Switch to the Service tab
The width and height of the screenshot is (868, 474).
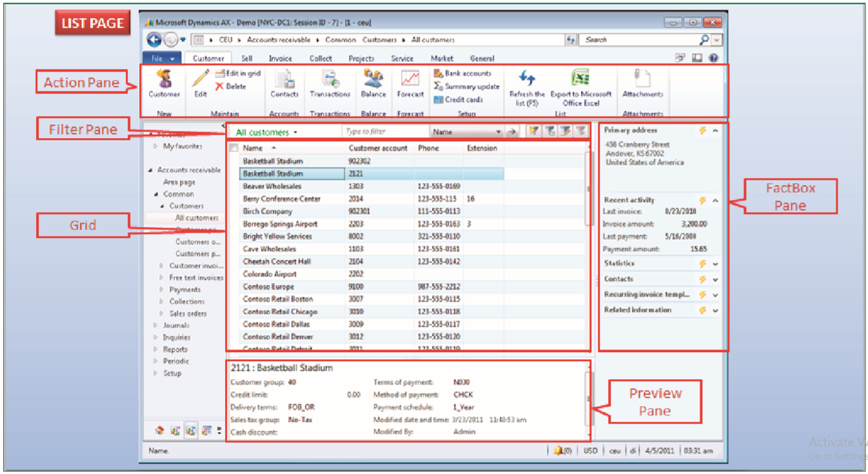(x=402, y=58)
